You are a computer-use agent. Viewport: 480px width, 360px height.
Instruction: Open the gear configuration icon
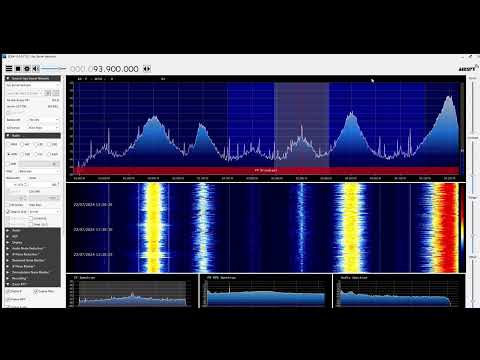click(27, 69)
